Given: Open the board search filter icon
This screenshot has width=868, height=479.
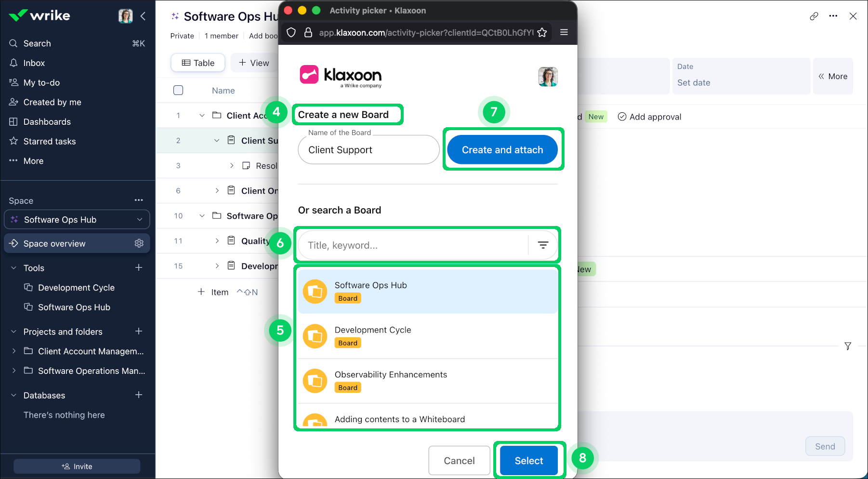Looking at the screenshot, I should pyautogui.click(x=543, y=245).
